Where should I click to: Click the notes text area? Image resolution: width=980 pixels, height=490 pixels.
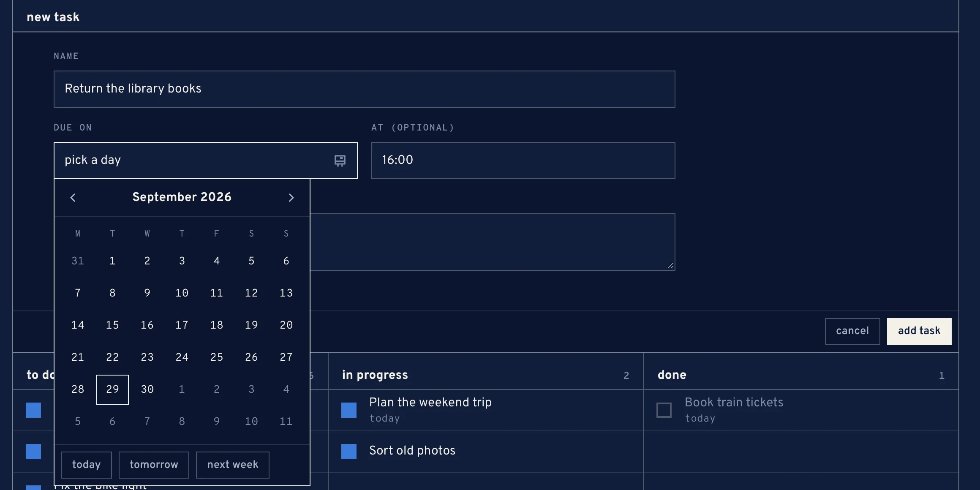[493, 242]
